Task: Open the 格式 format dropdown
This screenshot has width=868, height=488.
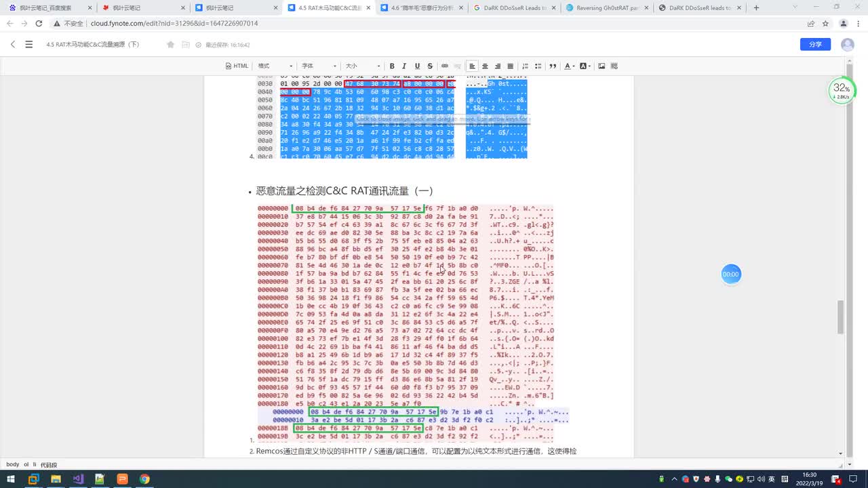Action: click(x=274, y=66)
